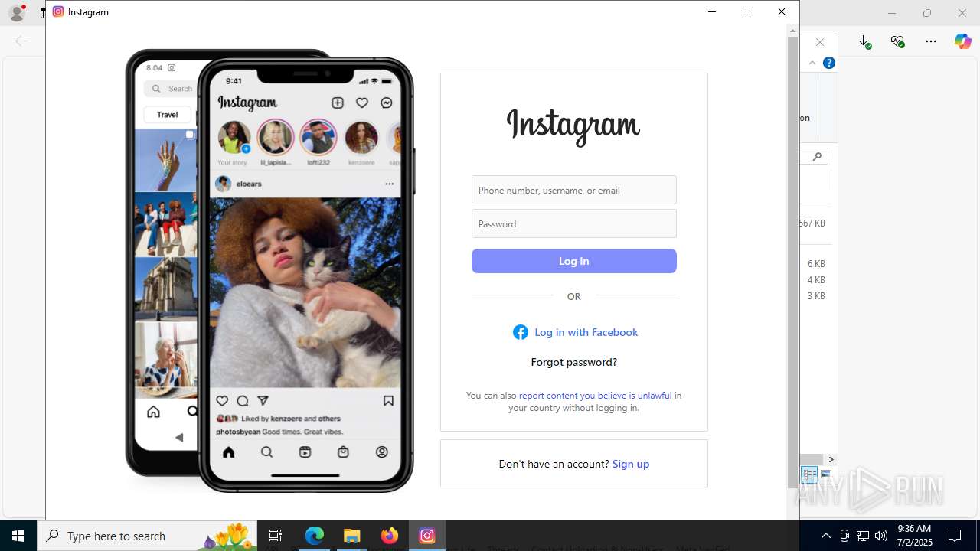The width and height of the screenshot is (980, 551).
Task: Focus the phone number, username, or email field
Action: [574, 190]
